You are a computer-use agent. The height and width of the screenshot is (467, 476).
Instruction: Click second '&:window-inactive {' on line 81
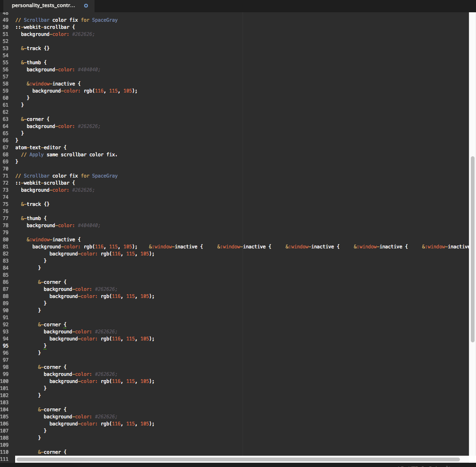pos(244,246)
